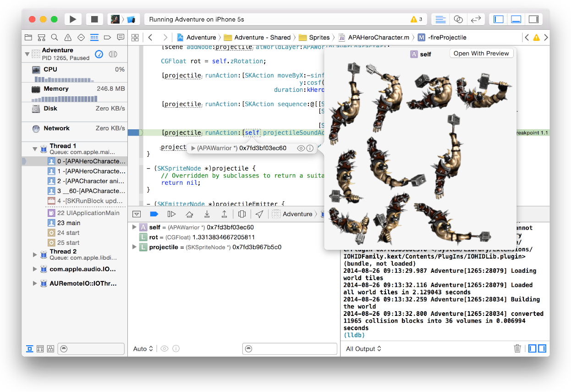571x392 pixels.
Task: Step into the function call
Action: click(x=207, y=214)
